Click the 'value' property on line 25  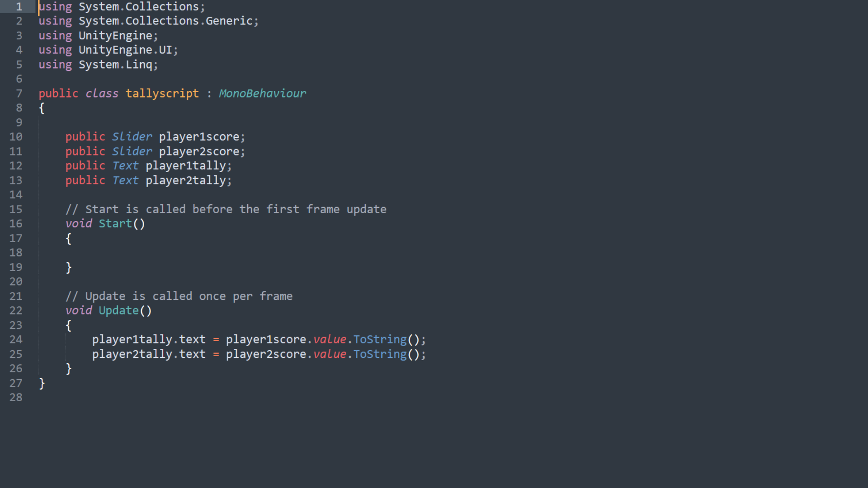click(x=330, y=354)
